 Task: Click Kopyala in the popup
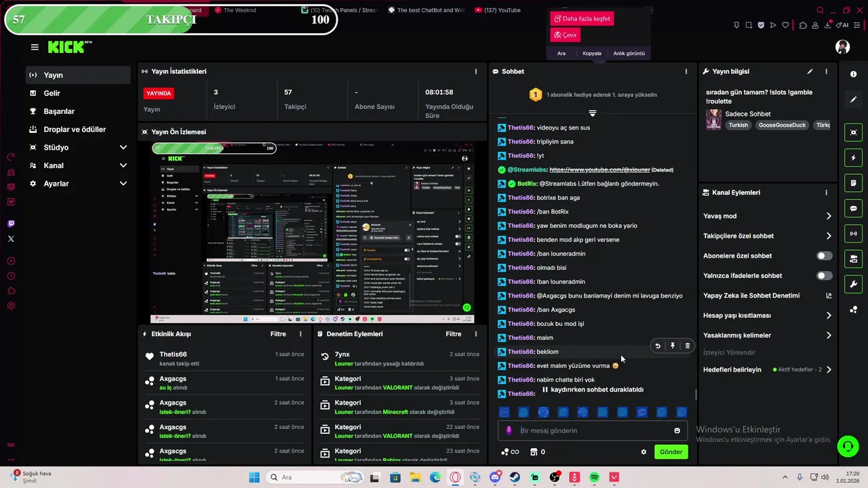[x=592, y=53]
